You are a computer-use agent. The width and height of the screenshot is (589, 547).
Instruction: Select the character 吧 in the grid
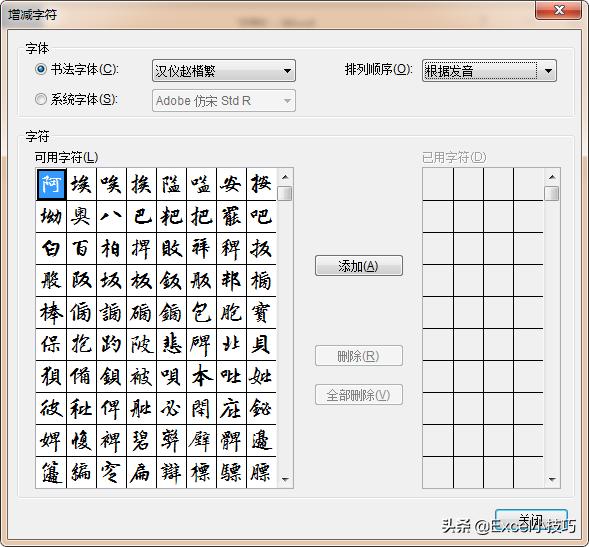(261, 216)
